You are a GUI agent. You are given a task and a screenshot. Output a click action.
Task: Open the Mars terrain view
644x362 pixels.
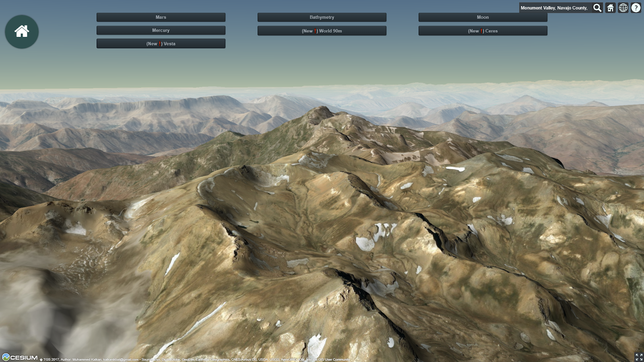tap(161, 17)
